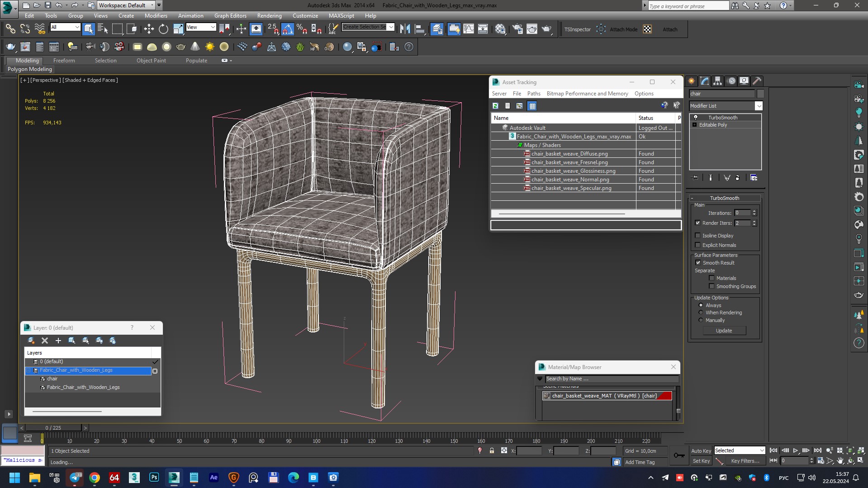The image size is (868, 488).
Task: Open the Modify command panel tab
Action: [x=705, y=81]
